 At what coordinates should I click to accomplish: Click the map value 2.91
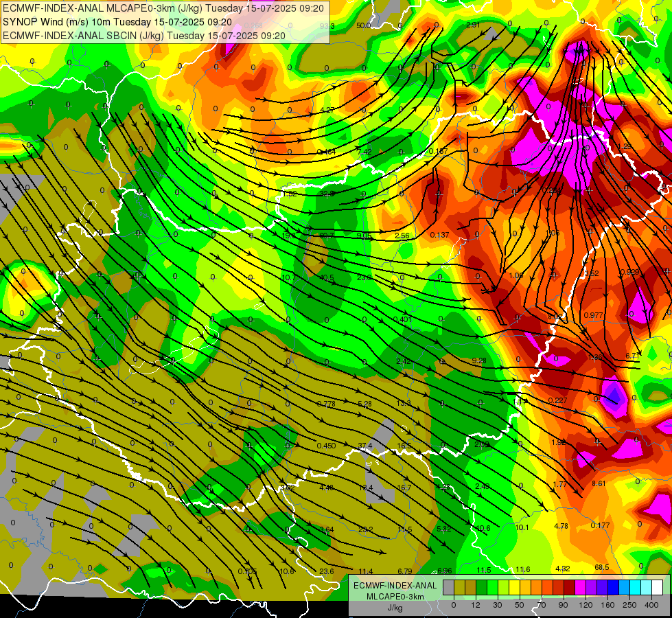473,25
